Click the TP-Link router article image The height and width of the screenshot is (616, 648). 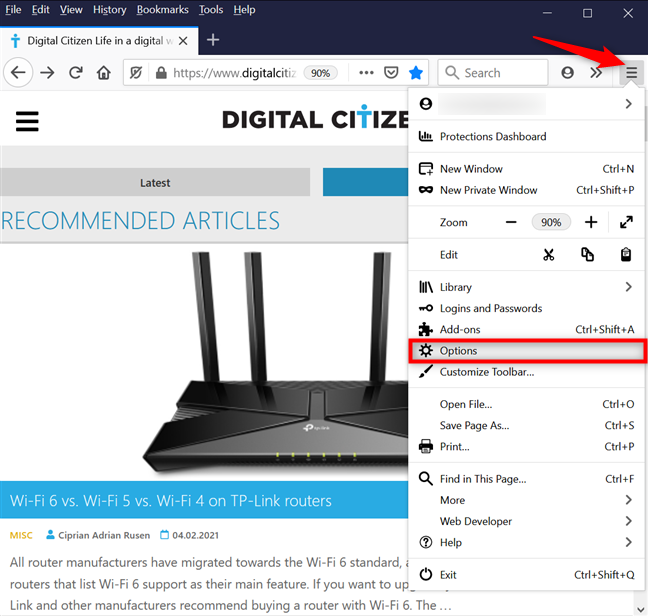coord(275,362)
